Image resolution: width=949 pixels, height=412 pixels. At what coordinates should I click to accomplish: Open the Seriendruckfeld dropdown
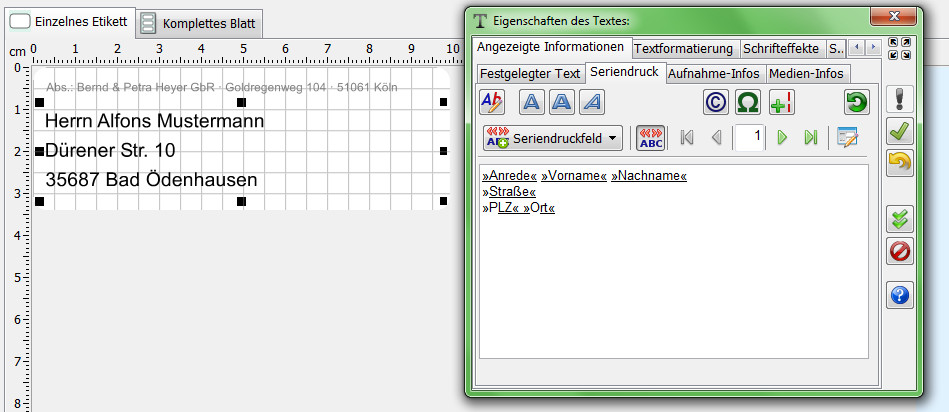[x=551, y=138]
